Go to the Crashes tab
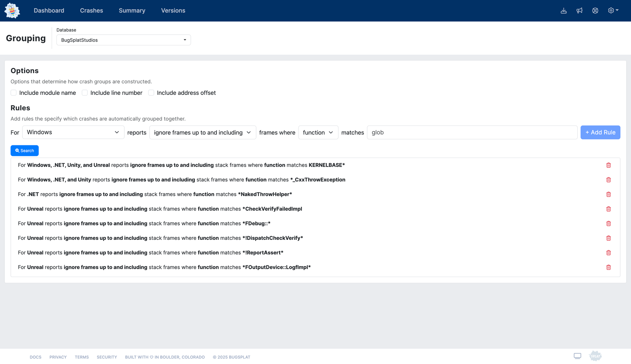The height and width of the screenshot is (364, 631). pyautogui.click(x=91, y=11)
